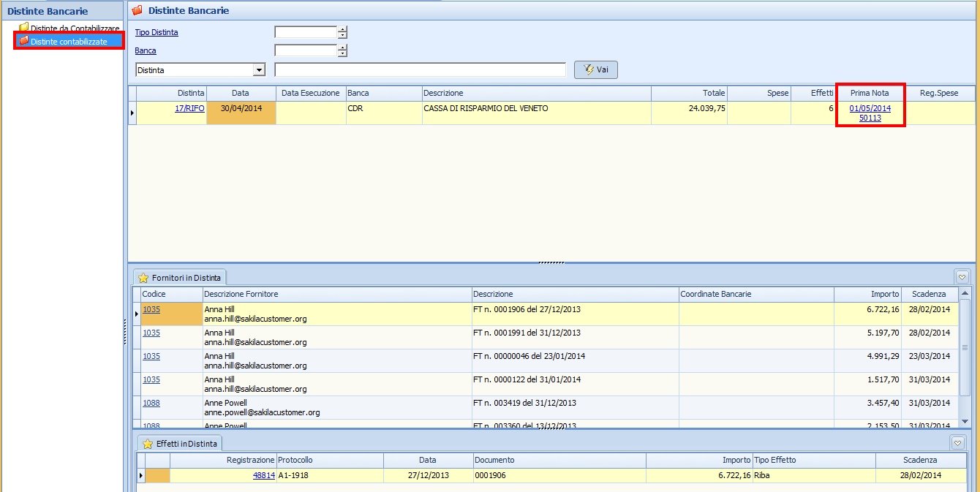Click the red folder icon in Distinte Bancarie header

tap(137, 11)
